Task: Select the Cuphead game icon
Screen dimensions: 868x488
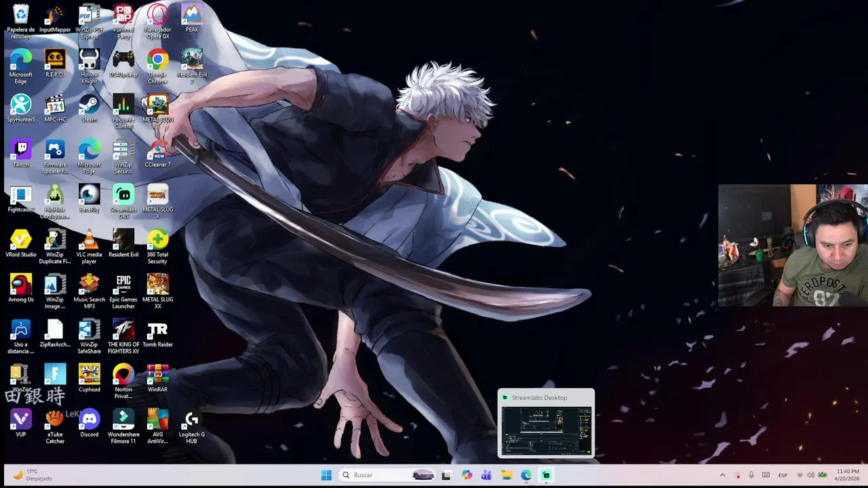Action: point(89,378)
